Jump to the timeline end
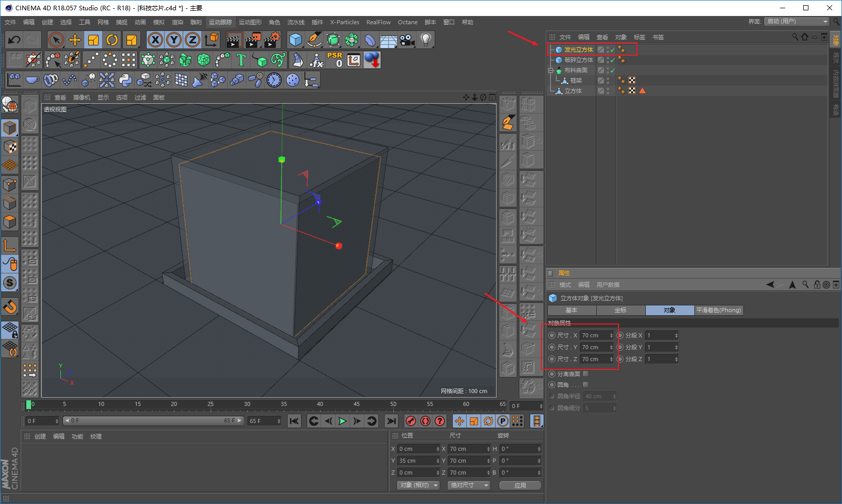 click(x=391, y=421)
